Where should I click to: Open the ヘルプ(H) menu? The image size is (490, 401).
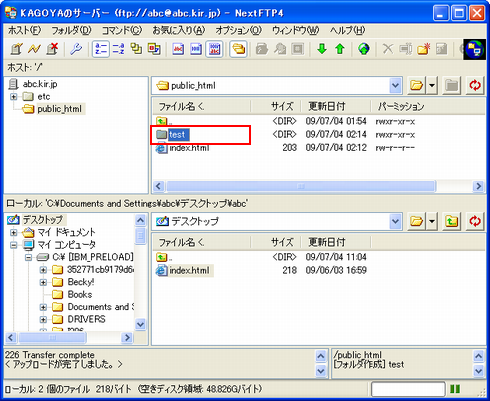point(347,30)
